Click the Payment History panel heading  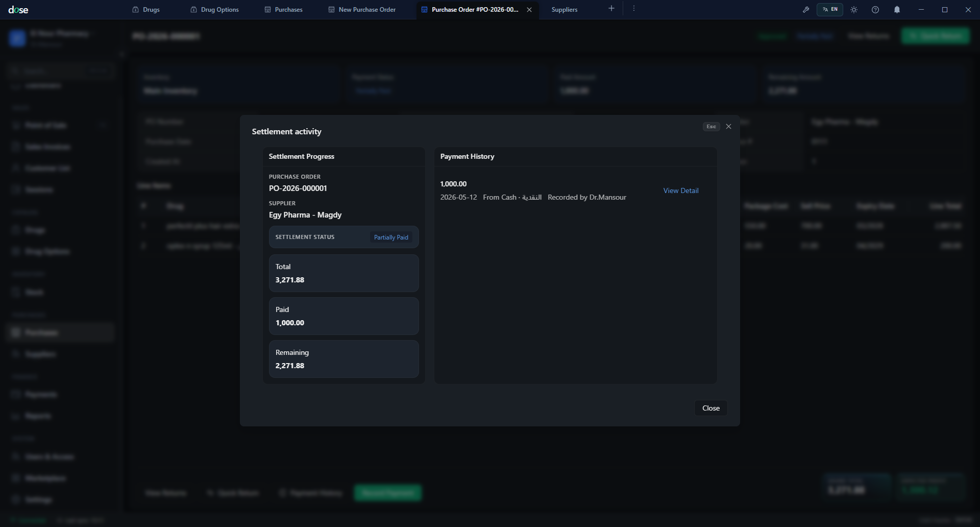(x=467, y=156)
